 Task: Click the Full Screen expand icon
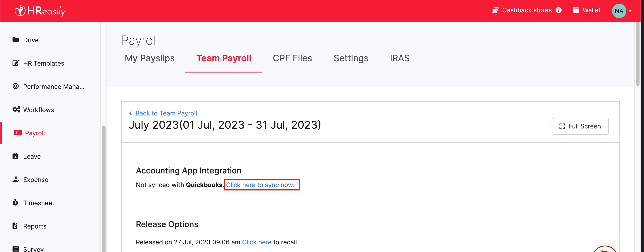[562, 126]
